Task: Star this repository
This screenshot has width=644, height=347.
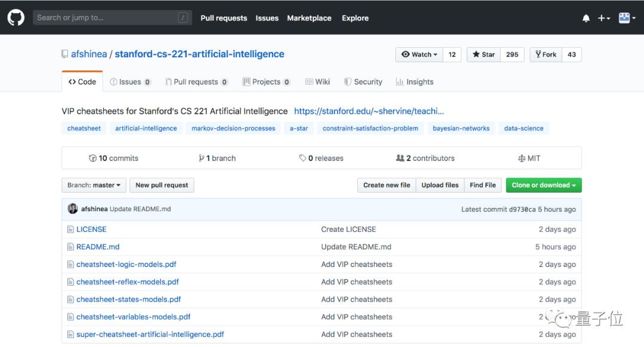Action: coord(484,54)
